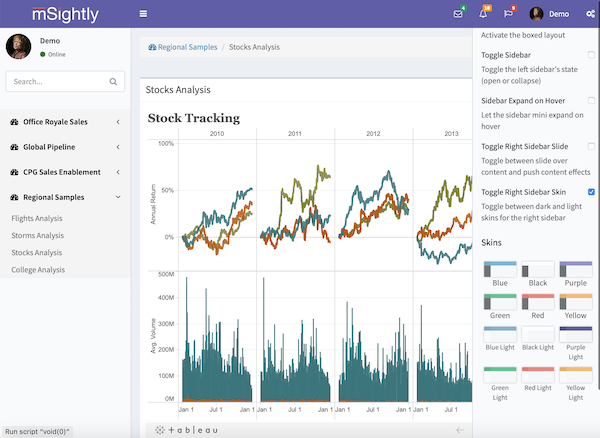Follow the Regional Samples breadcrumb link
600x438 pixels.
tap(188, 47)
